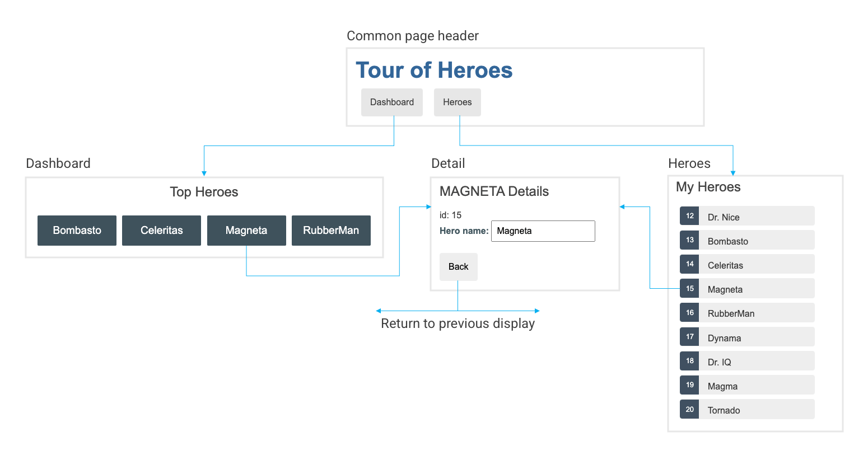The image size is (868, 460).
Task: Click the MAGNETA Details heading
Action: point(494,191)
